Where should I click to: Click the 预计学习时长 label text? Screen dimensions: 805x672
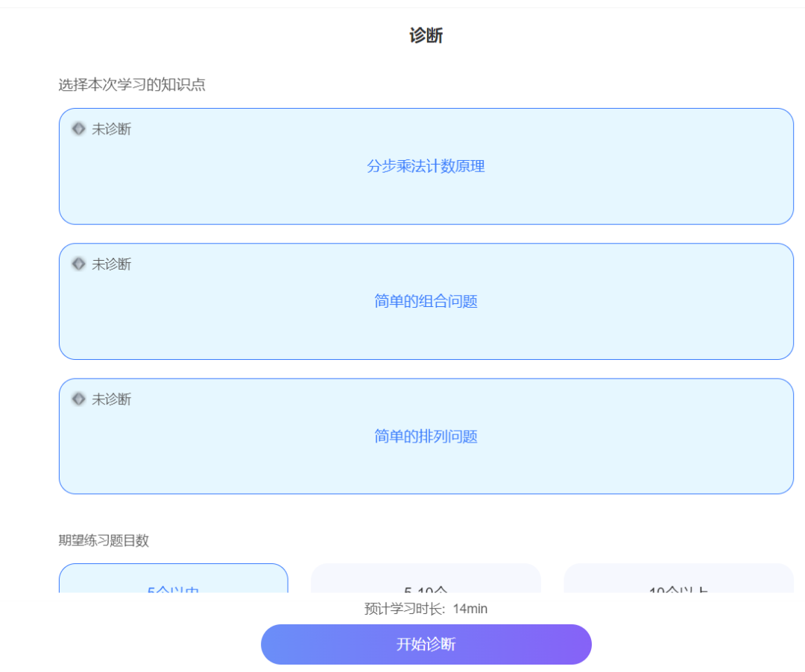[405, 609]
